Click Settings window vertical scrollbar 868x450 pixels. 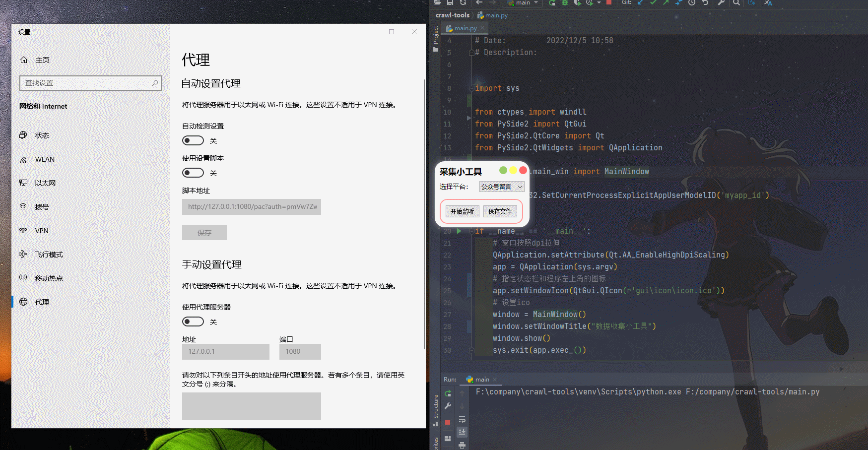click(424, 214)
